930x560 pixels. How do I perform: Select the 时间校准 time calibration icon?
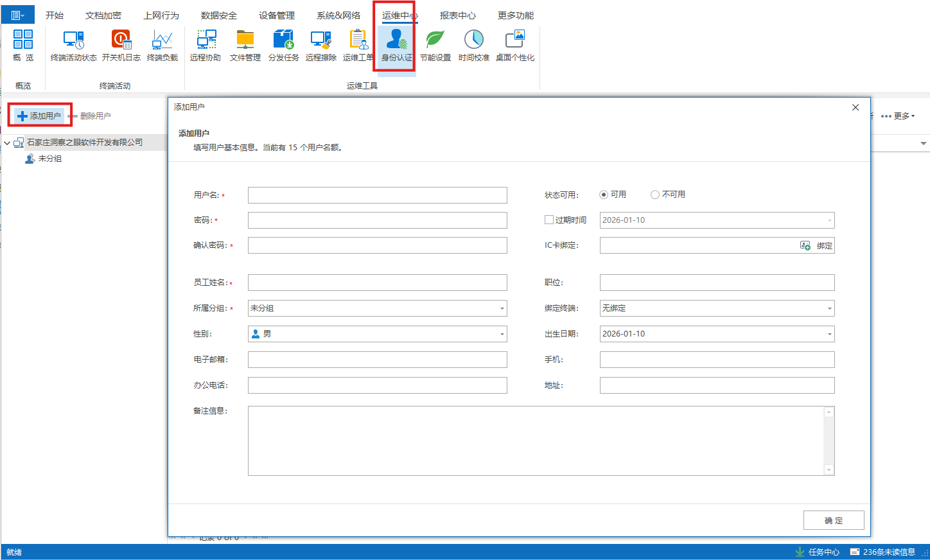(x=473, y=45)
